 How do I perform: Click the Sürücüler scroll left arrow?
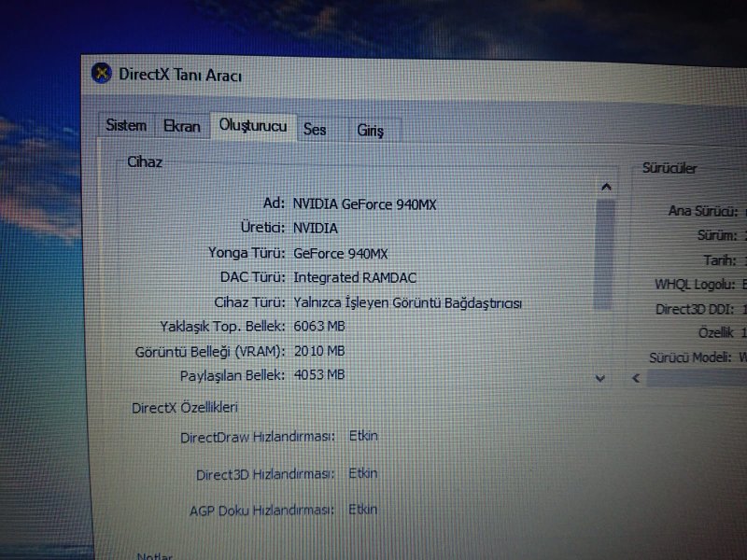point(636,378)
